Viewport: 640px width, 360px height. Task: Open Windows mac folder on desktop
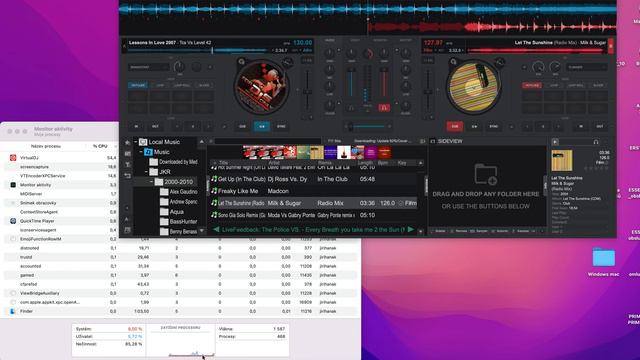coord(604,262)
